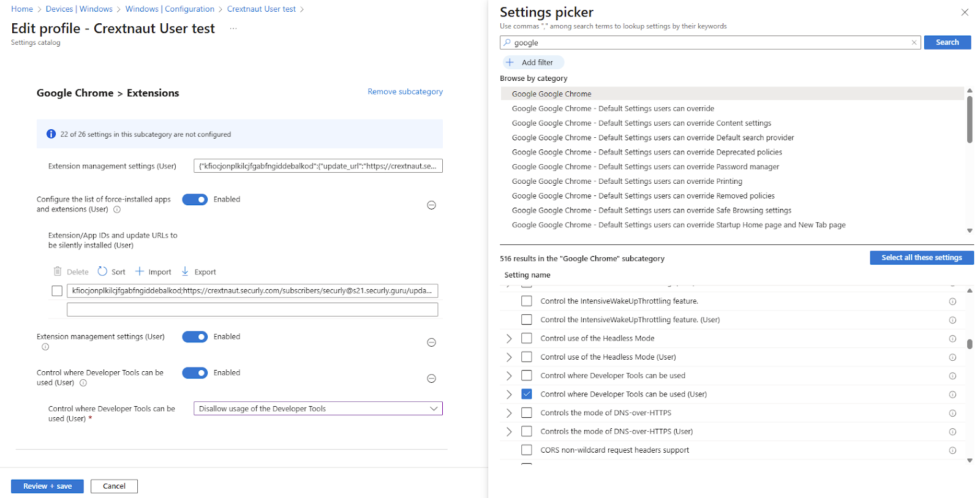Click the search magnifier icon
This screenshot has height=498, width=980.
507,42
